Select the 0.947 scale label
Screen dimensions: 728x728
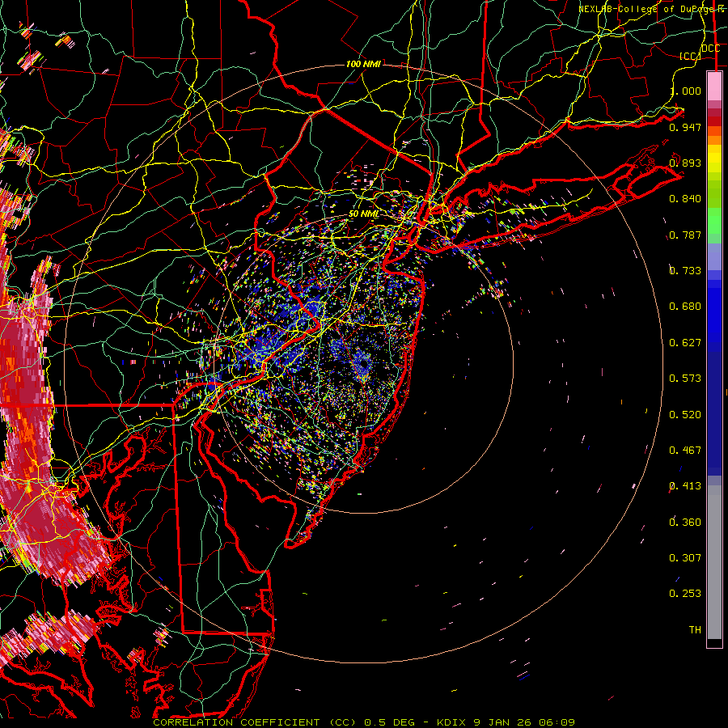[685, 127]
